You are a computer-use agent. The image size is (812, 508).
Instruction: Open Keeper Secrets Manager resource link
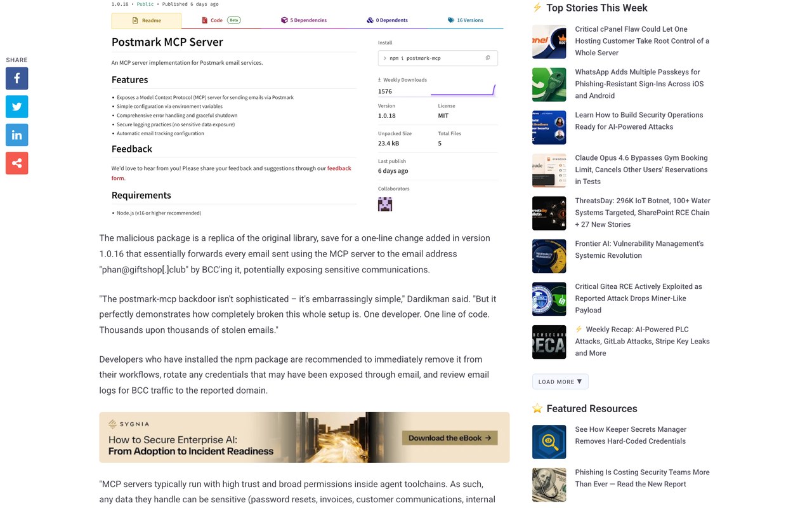click(x=631, y=435)
